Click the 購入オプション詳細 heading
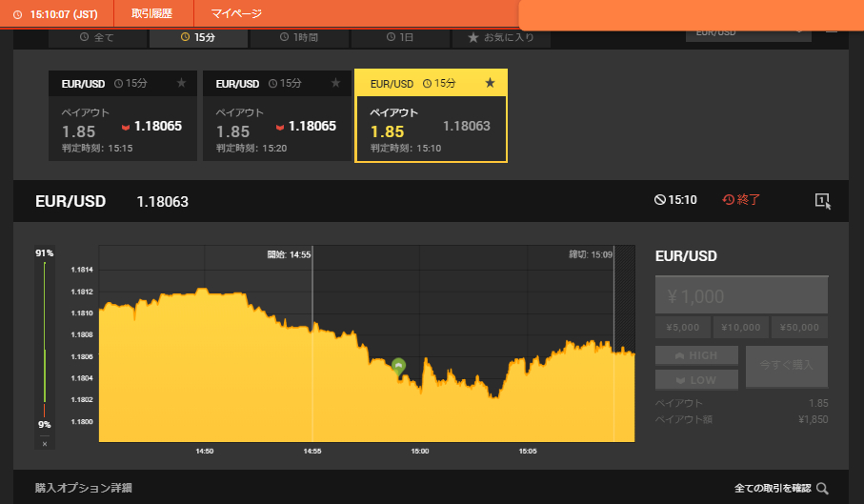 tap(84, 488)
